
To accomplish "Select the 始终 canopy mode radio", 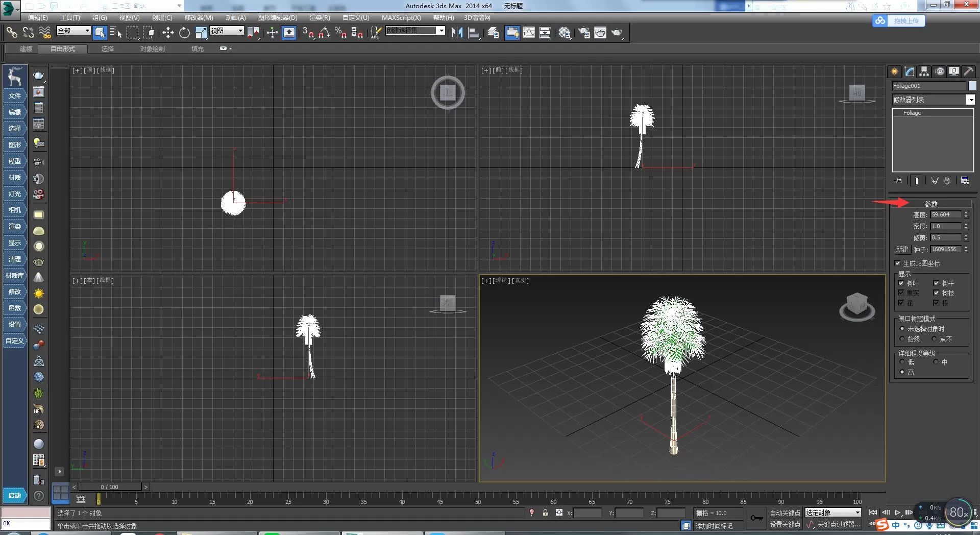I will pos(902,339).
